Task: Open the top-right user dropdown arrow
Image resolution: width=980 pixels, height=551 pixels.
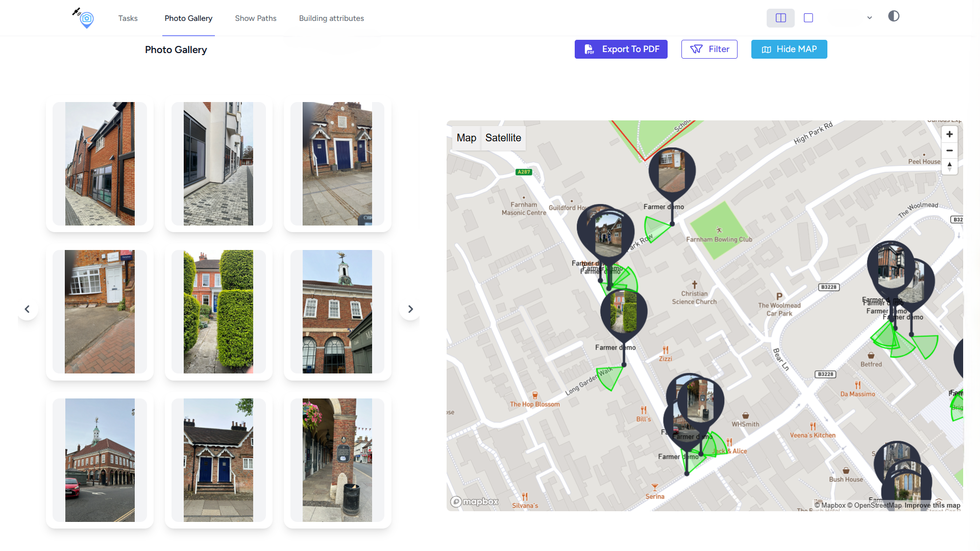Action: pos(869,18)
